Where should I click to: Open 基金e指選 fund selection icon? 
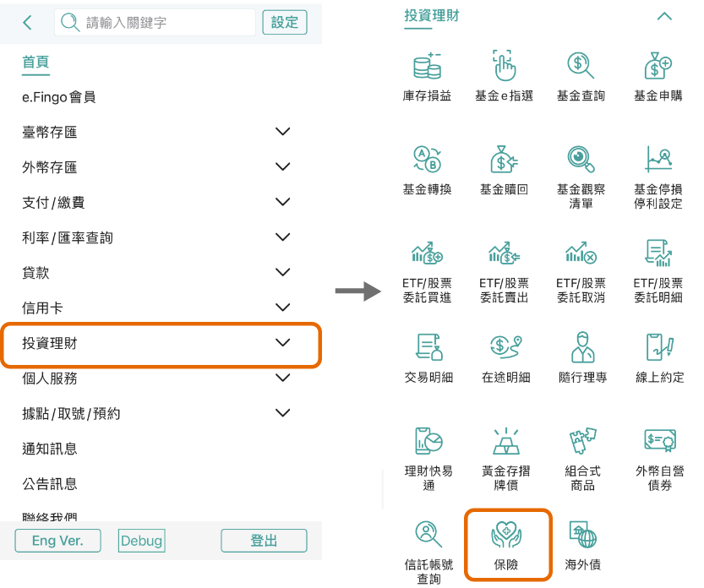point(505,66)
